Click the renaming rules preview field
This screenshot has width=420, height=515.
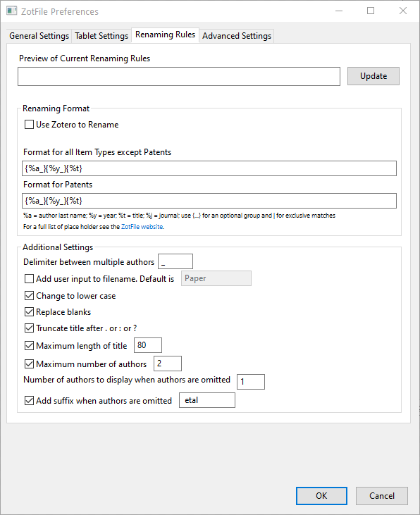point(179,77)
